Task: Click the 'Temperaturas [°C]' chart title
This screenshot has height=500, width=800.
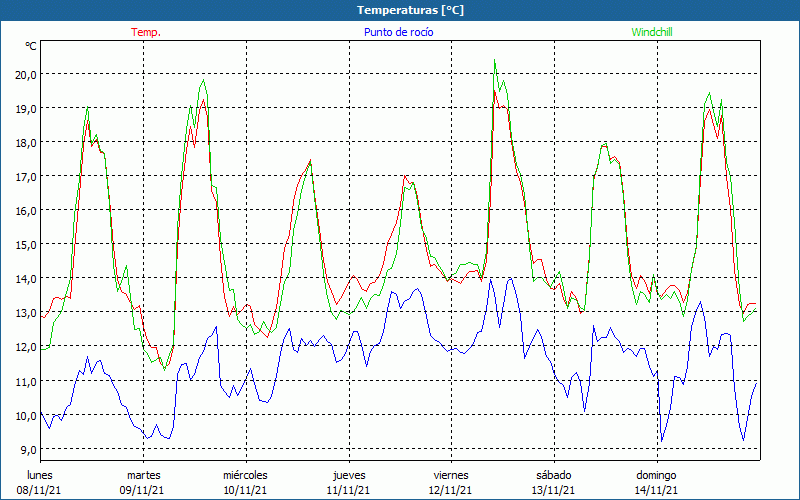Action: 410,10
